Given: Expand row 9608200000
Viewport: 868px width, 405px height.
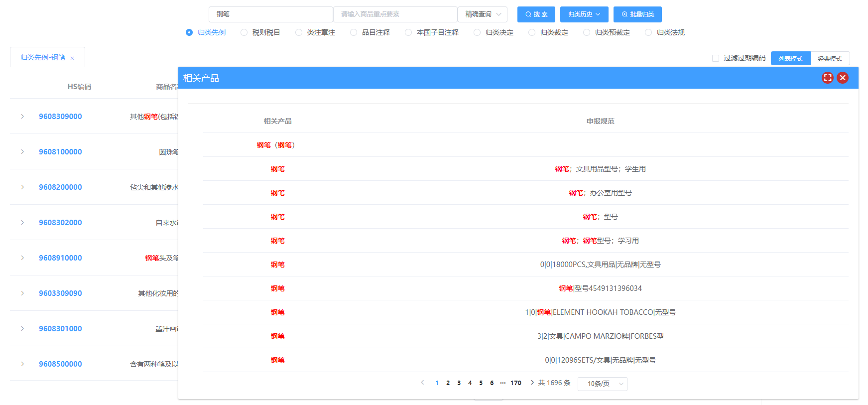Looking at the screenshot, I should tap(22, 187).
